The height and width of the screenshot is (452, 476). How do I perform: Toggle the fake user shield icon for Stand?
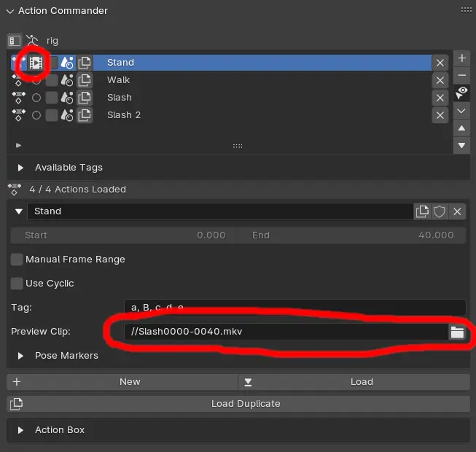[440, 211]
